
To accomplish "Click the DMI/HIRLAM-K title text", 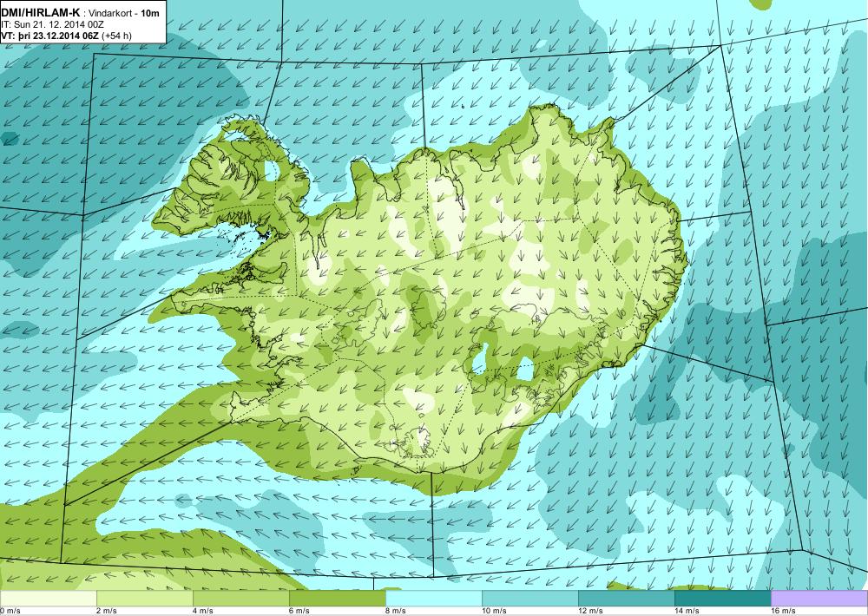I will (x=41, y=13).
